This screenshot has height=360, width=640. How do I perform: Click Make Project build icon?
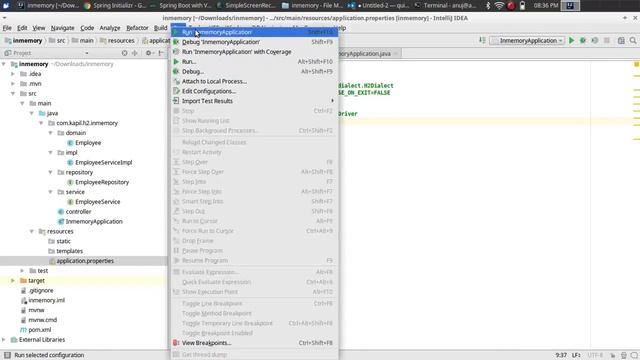[482, 40]
